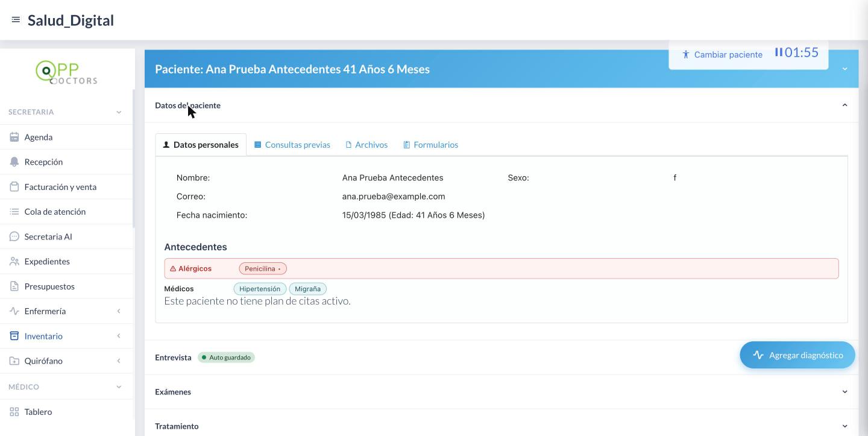Click the Cola de atención list icon
Image resolution: width=868 pixels, height=436 pixels.
point(14,212)
